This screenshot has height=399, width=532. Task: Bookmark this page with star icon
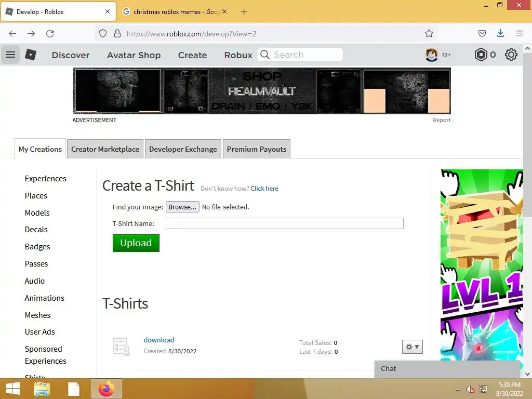click(429, 33)
